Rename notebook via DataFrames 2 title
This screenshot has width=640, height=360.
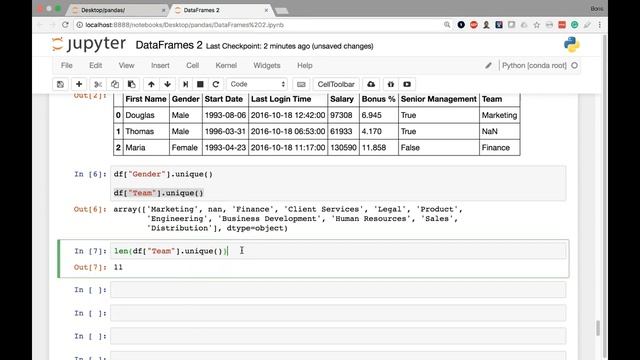[x=169, y=45]
